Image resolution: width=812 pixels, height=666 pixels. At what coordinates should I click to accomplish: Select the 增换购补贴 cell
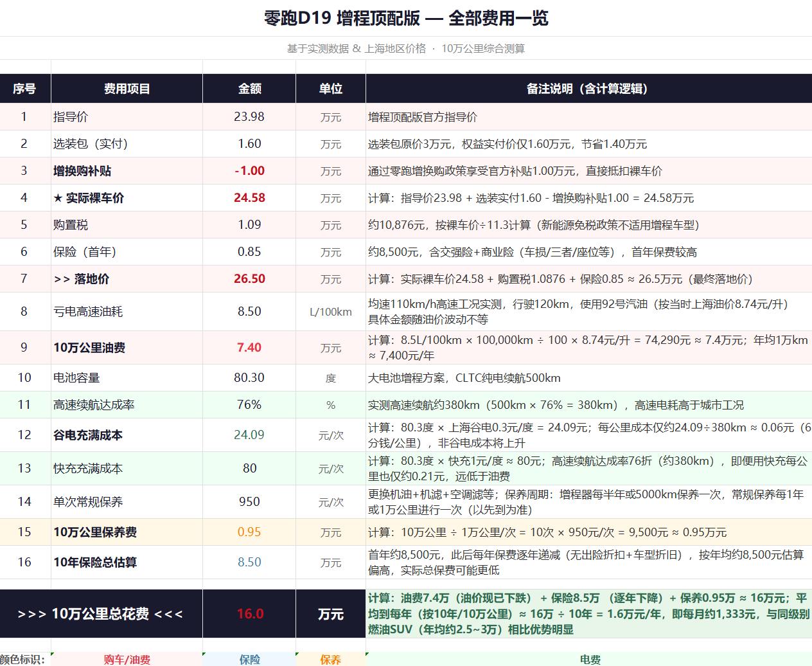pos(127,171)
